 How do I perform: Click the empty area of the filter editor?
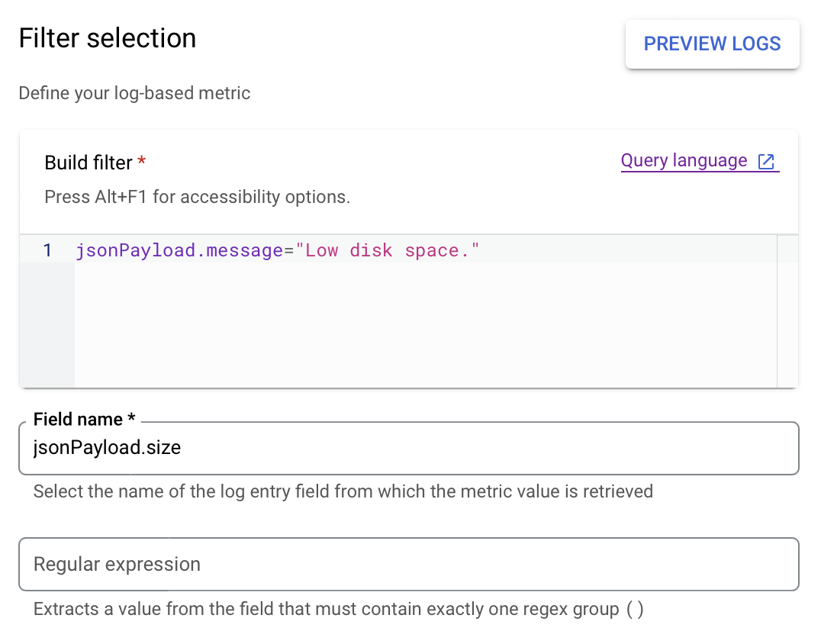point(425,324)
